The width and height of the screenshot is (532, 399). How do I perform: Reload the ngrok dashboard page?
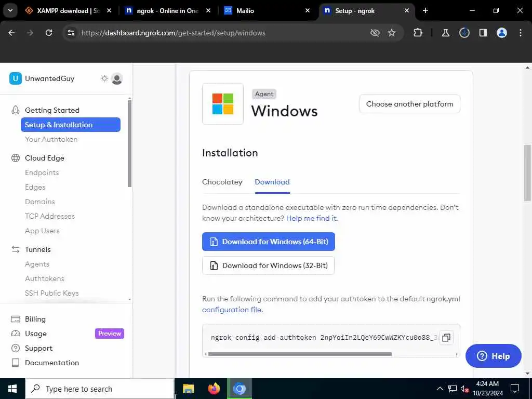(49, 33)
